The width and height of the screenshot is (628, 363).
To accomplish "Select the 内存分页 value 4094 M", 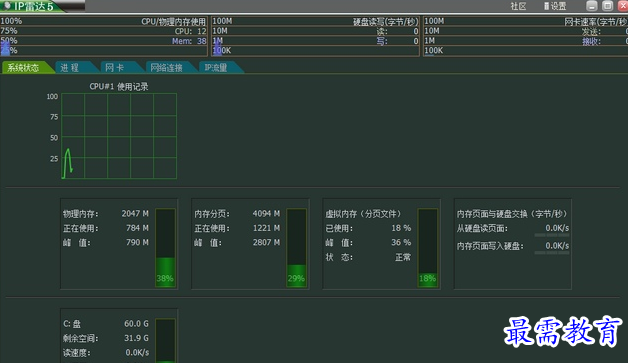I will click(x=266, y=214).
